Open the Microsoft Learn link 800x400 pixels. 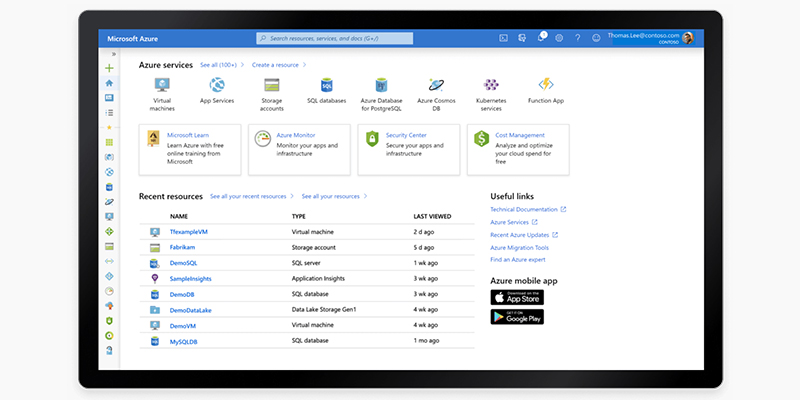coord(188,135)
